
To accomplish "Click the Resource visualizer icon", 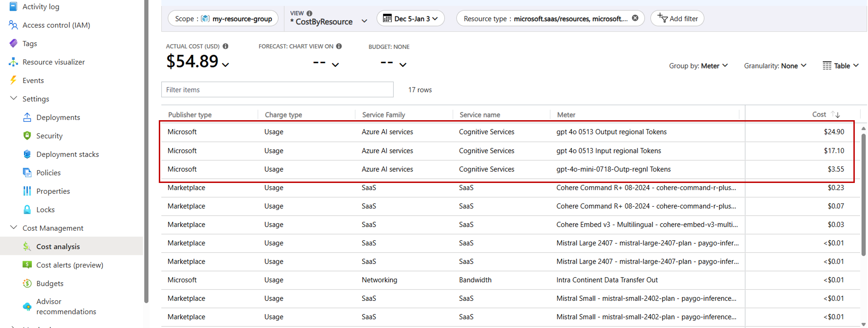I will coord(13,62).
